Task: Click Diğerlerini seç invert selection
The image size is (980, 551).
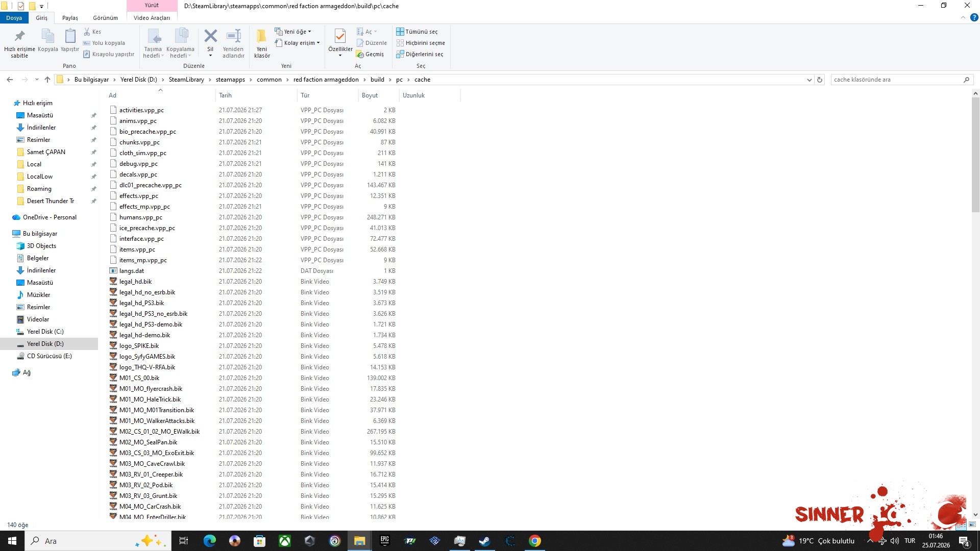Action: point(420,54)
